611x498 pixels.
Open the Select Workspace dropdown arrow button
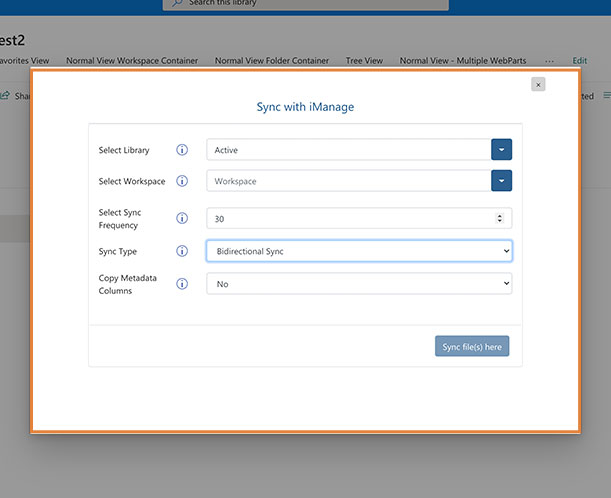click(502, 181)
